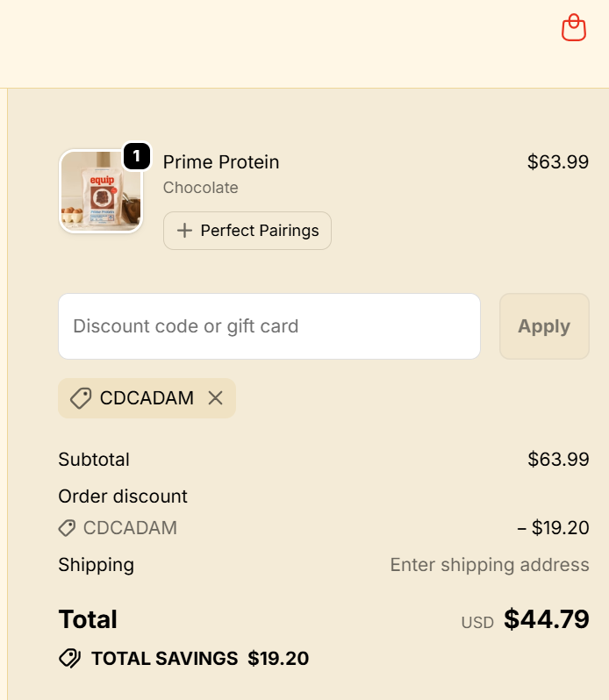
Task: Click the Prime Protein $63.99 item price
Action: click(x=557, y=162)
